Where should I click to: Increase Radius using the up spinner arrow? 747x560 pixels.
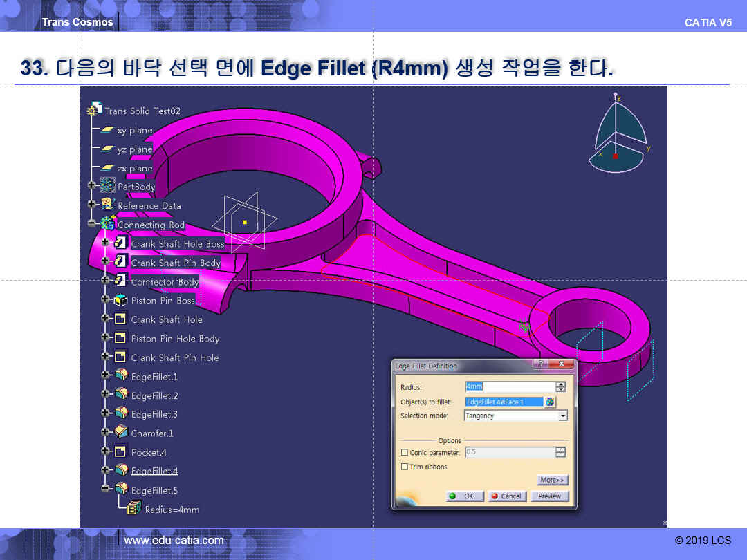[561, 384]
